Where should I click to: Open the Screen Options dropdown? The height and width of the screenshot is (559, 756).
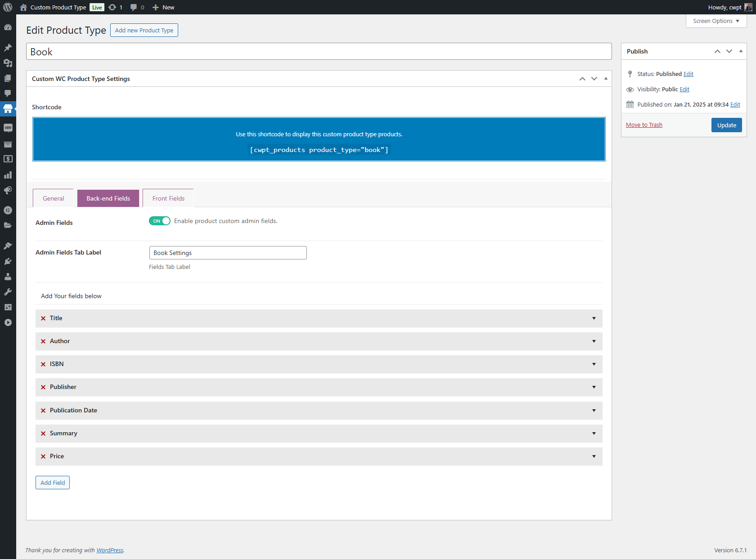(716, 21)
